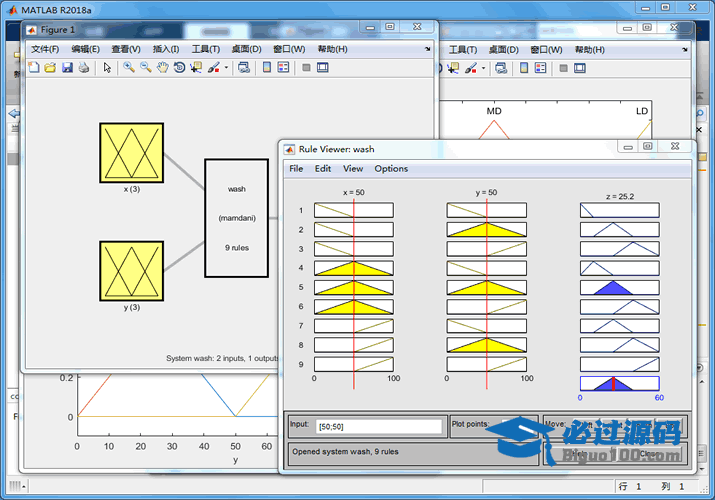Viewport: 715px width, 500px height.
Task: Open 编辑(E) menu in Figure 1
Action: point(85,49)
